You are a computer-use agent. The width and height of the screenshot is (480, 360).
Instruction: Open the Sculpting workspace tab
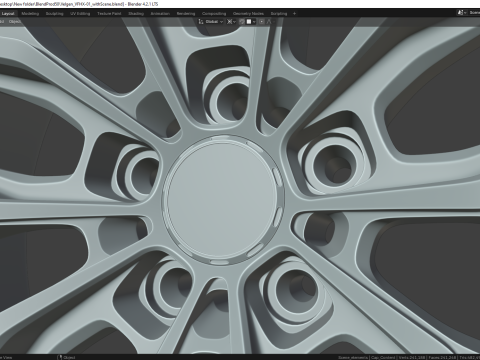(54, 14)
